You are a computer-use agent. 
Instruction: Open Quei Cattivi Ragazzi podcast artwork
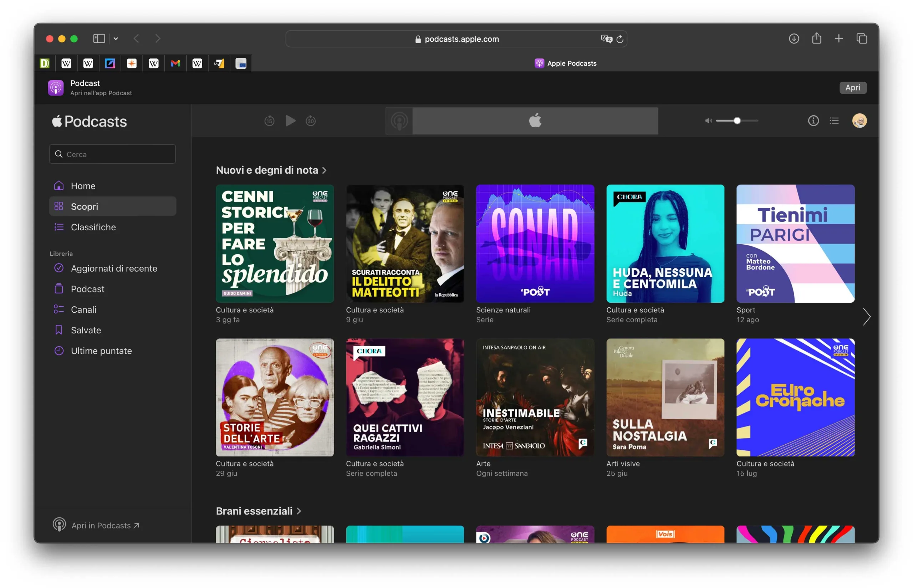[405, 398]
